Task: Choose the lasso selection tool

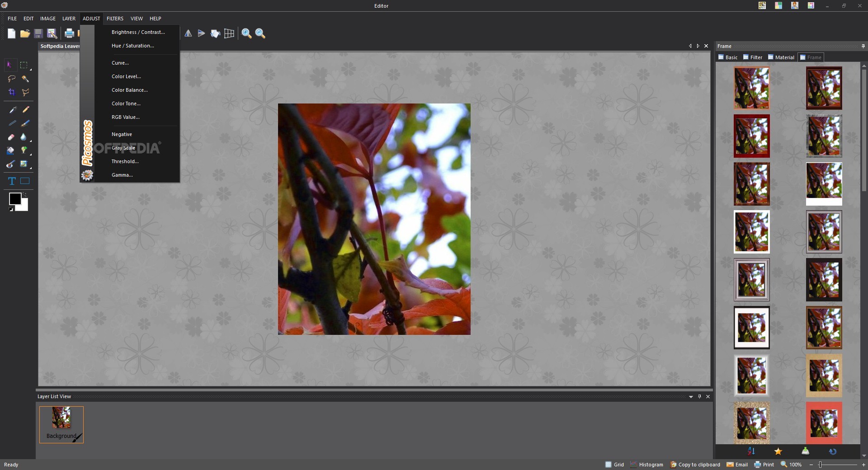Action: (x=12, y=79)
